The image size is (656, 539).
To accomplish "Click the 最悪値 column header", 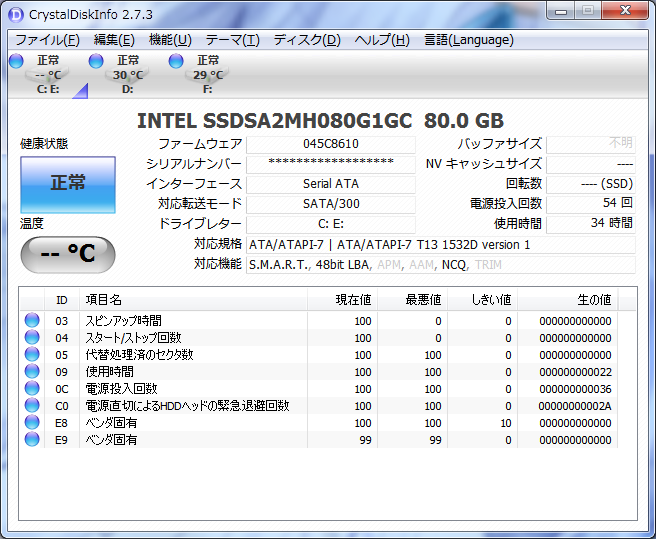I will 413,300.
